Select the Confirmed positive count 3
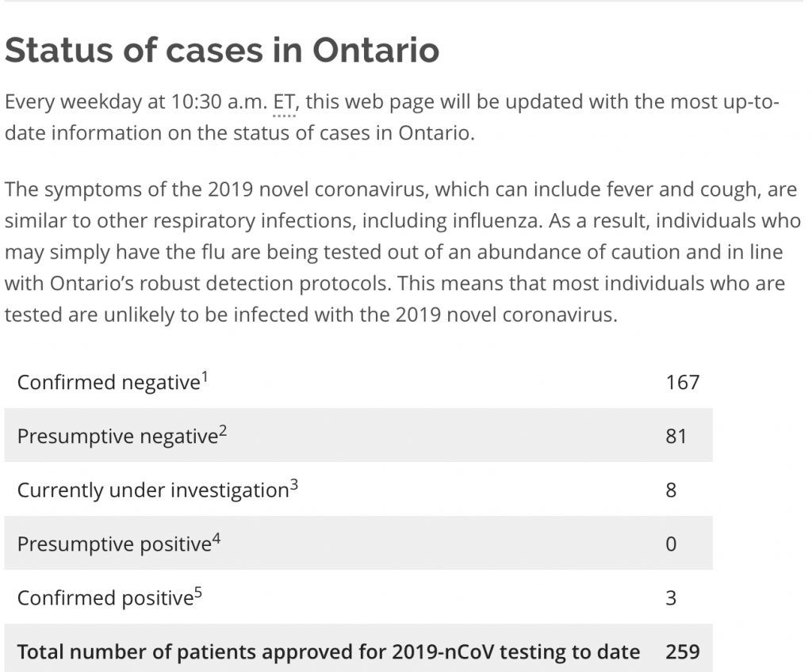Image resolution: width=812 pixels, height=672 pixels. point(672,598)
